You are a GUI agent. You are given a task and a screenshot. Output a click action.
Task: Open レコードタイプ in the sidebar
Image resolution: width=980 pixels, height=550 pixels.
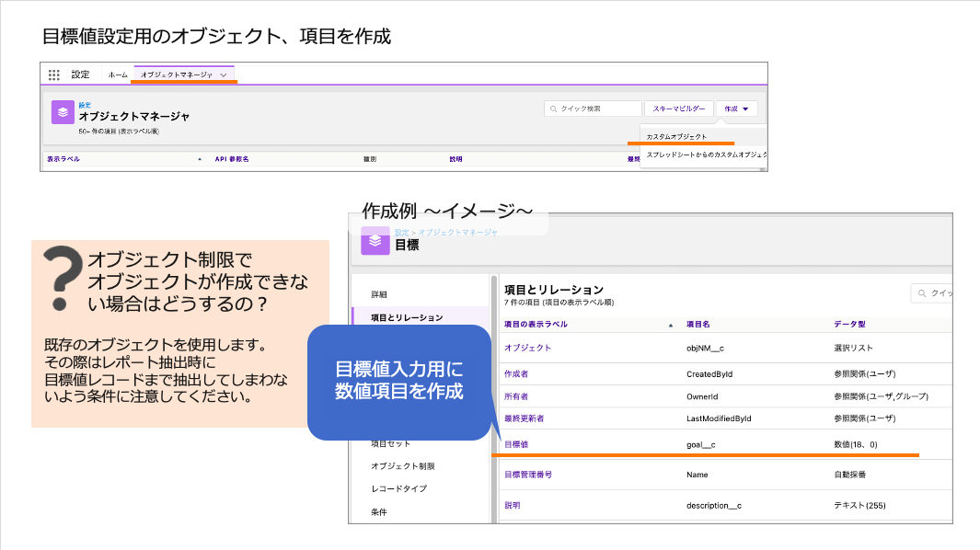point(398,488)
